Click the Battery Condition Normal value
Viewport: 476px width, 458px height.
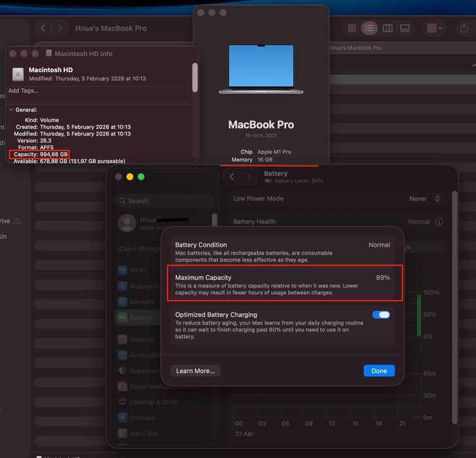click(379, 245)
